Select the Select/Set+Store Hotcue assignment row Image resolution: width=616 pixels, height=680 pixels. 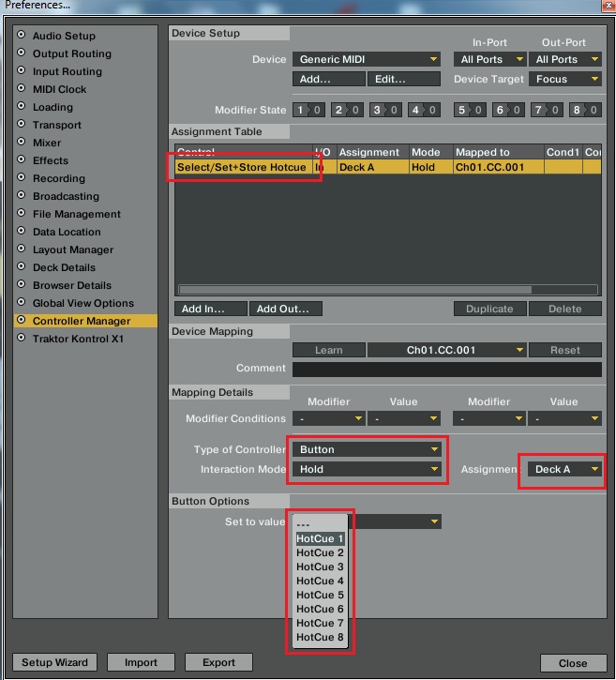pyautogui.click(x=388, y=167)
